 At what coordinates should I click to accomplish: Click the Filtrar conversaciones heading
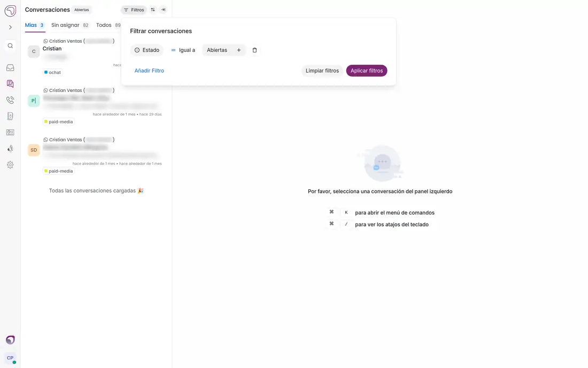(x=161, y=31)
